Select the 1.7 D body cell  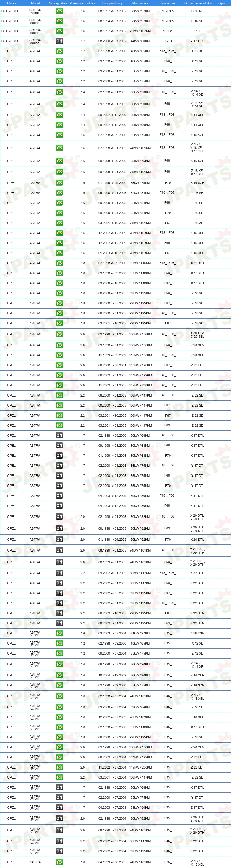point(168,41)
